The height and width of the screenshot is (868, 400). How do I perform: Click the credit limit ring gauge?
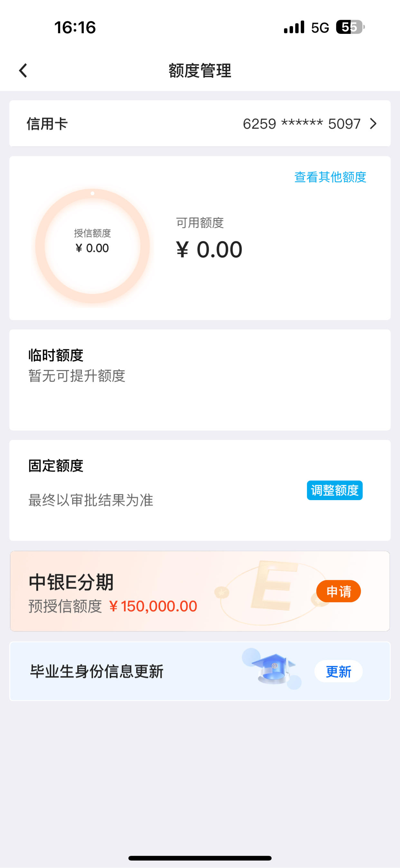tap(93, 246)
